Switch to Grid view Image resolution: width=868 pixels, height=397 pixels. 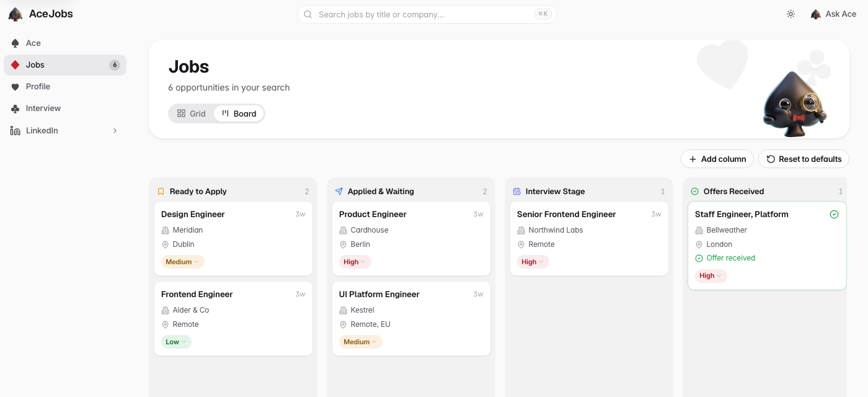click(x=192, y=114)
